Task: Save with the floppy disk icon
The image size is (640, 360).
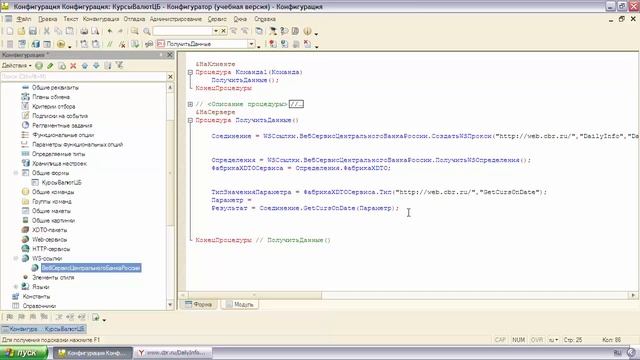Action: click(33, 31)
